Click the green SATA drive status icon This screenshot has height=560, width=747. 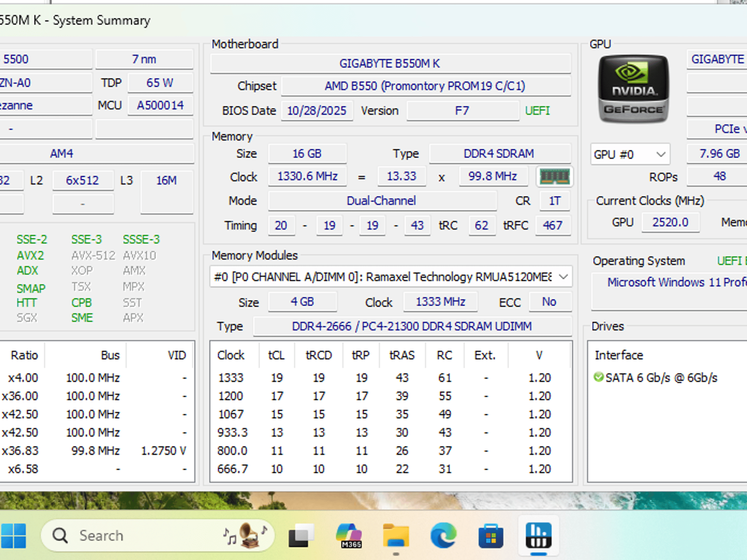(x=598, y=377)
